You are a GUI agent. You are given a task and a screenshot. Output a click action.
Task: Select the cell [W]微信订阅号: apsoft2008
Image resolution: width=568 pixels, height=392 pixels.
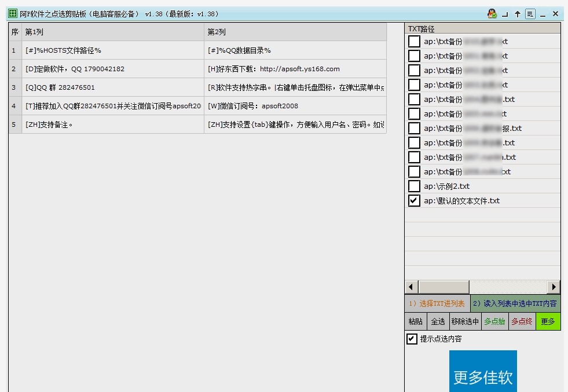click(x=295, y=106)
